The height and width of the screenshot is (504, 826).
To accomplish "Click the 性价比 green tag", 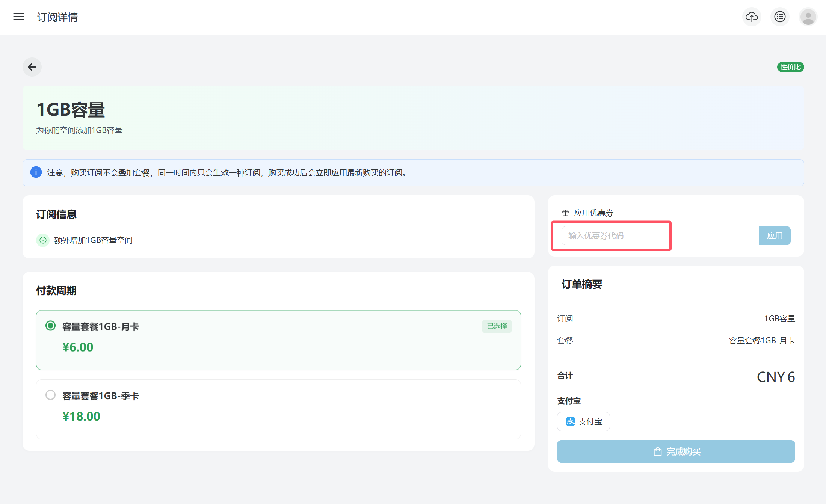I will tap(790, 67).
